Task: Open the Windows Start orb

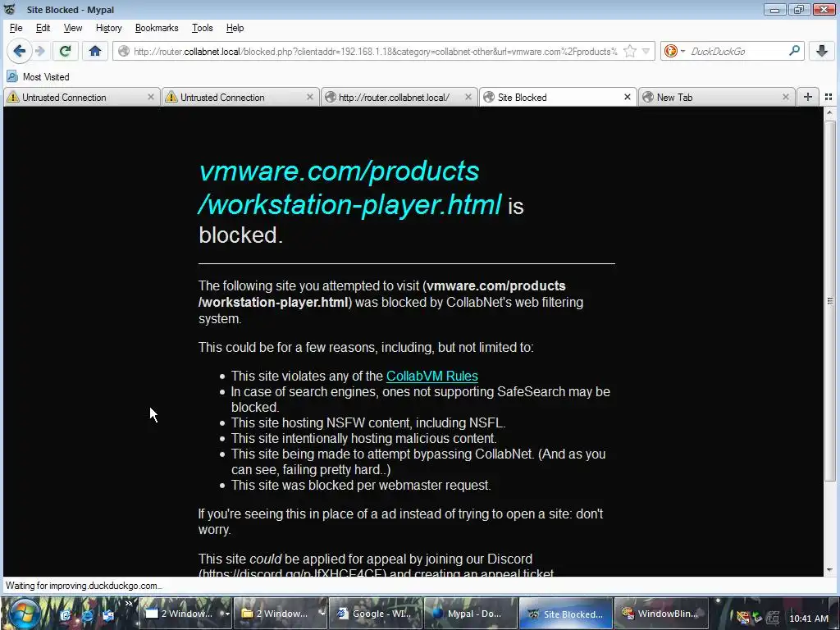Action: [24, 614]
